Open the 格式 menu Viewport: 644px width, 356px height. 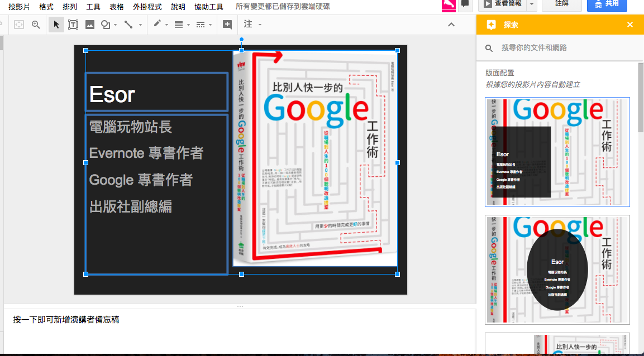(46, 7)
